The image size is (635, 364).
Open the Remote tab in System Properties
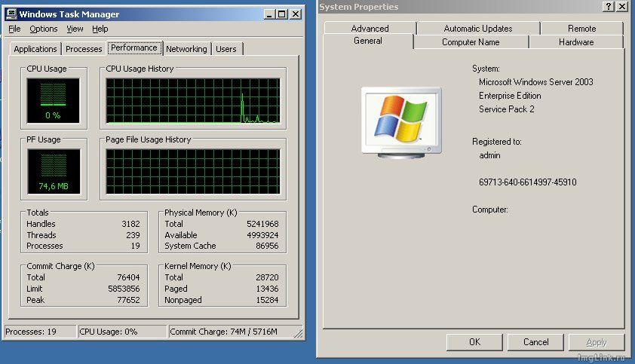point(581,29)
